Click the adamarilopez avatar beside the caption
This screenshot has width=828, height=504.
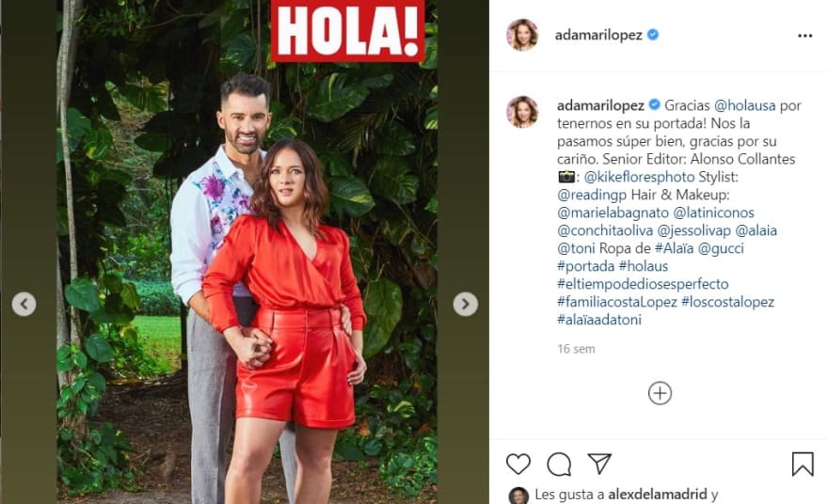click(522, 112)
